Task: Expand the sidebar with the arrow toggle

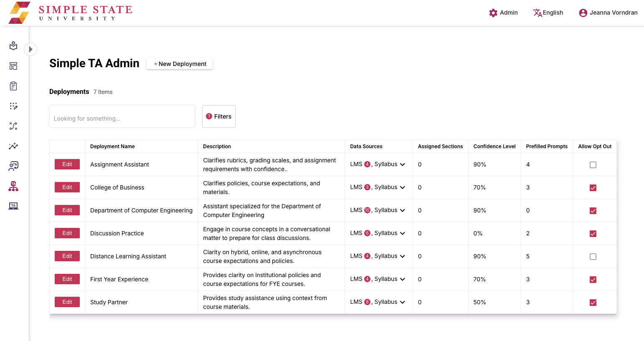Action: 30,49
